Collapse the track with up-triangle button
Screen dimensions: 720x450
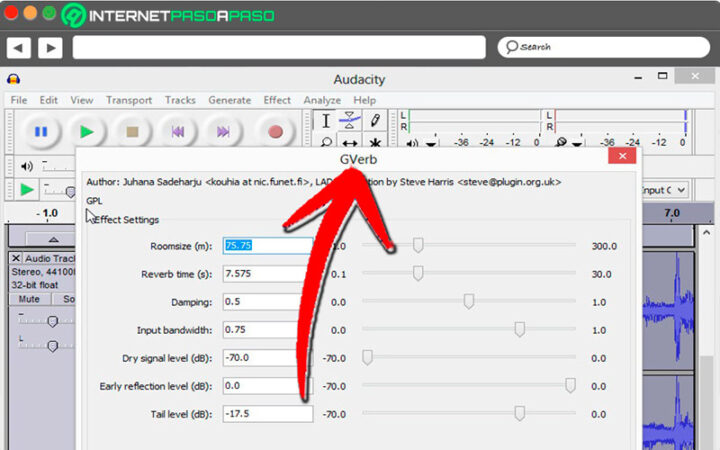[53, 239]
